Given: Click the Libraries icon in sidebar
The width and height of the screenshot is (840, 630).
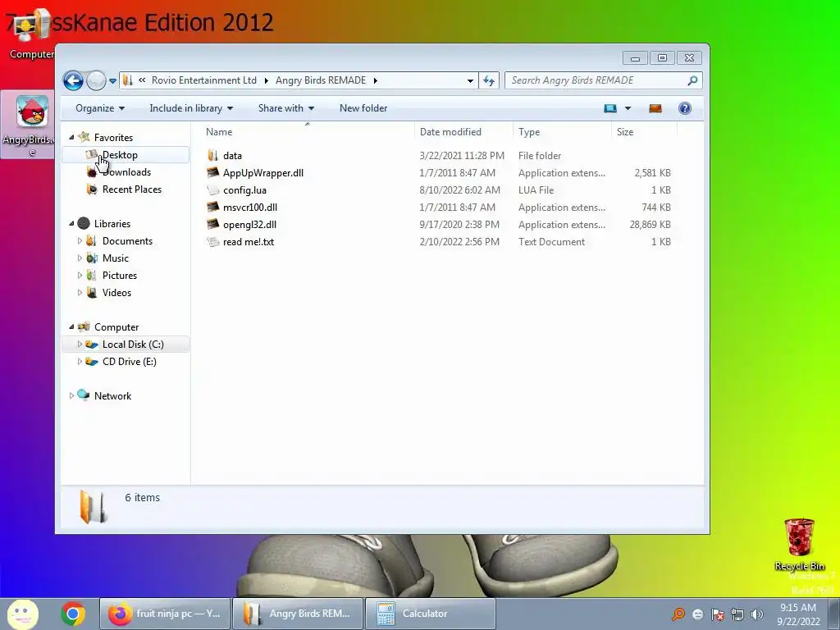Looking at the screenshot, I should 84,223.
